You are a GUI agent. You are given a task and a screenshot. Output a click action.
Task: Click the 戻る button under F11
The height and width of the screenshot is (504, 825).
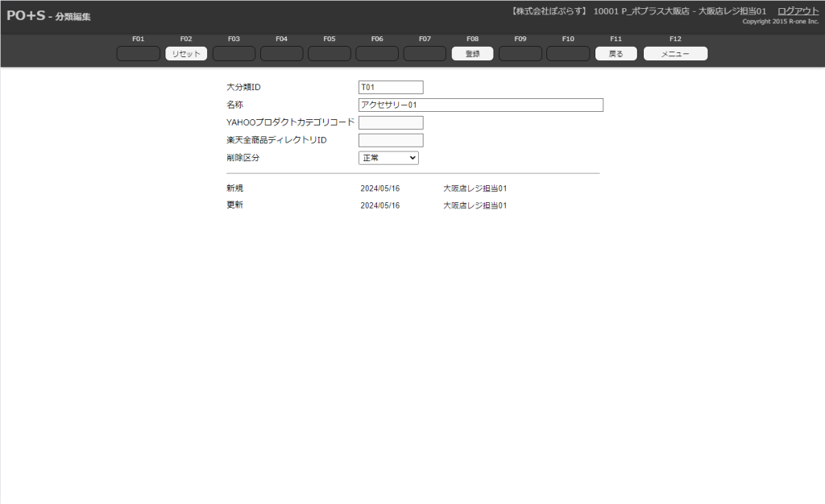tap(616, 54)
